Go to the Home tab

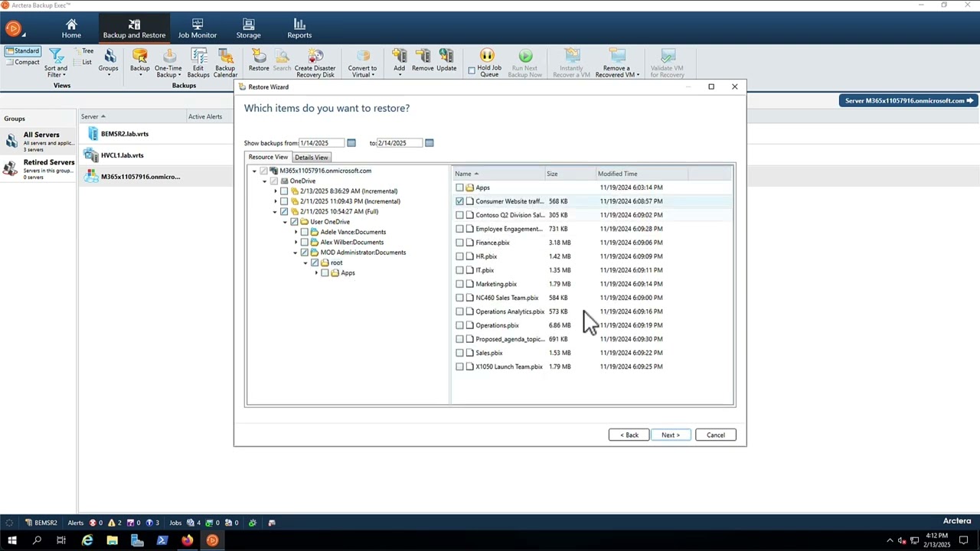click(x=71, y=29)
